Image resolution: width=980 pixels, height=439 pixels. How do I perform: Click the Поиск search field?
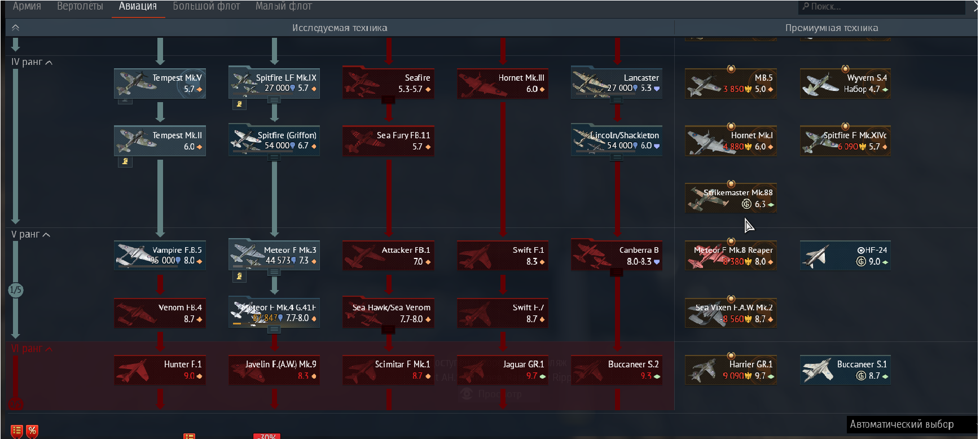point(881,7)
